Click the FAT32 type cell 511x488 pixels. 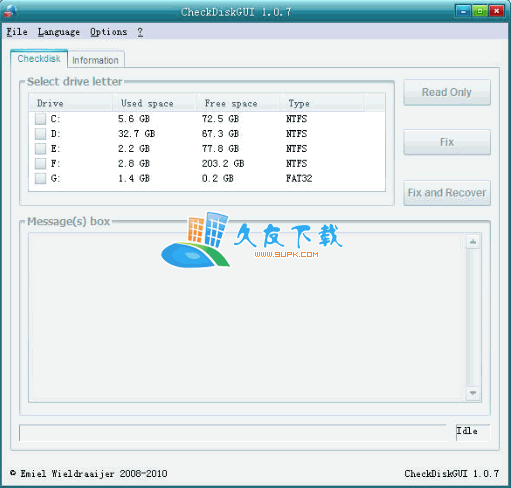(299, 178)
